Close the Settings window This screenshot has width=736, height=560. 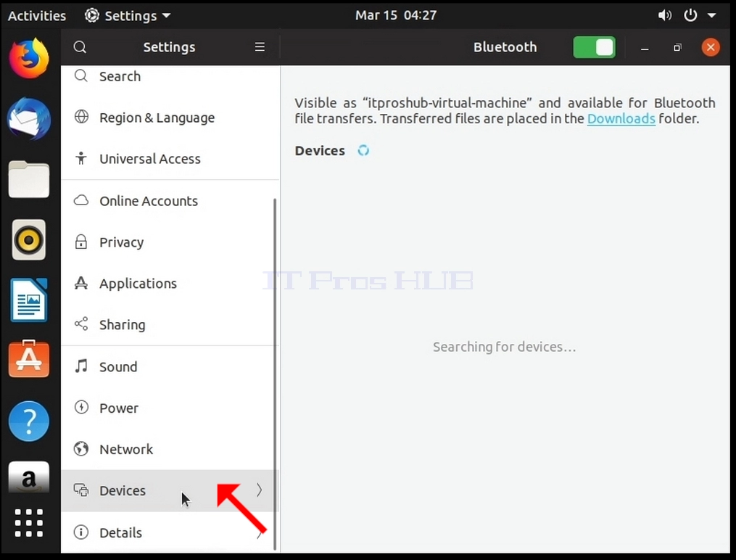711,47
